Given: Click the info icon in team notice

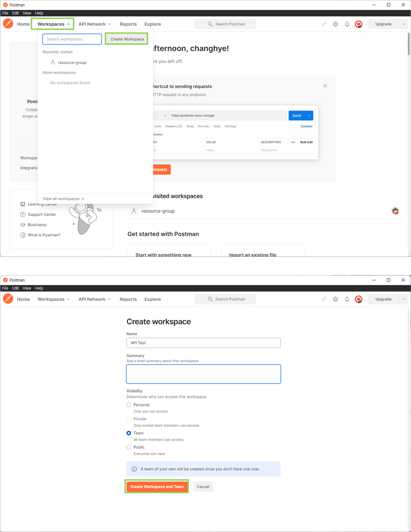Looking at the screenshot, I should tap(134, 469).
